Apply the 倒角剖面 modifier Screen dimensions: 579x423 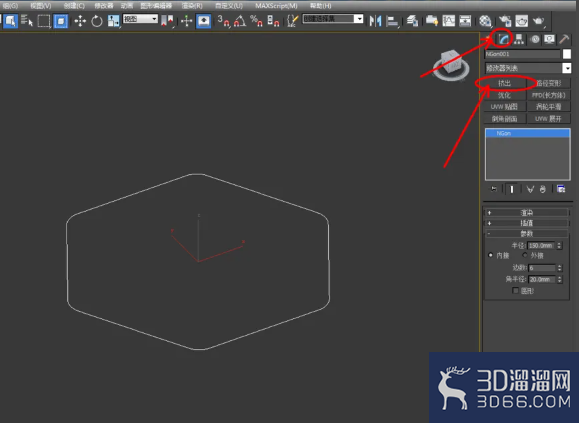504,118
